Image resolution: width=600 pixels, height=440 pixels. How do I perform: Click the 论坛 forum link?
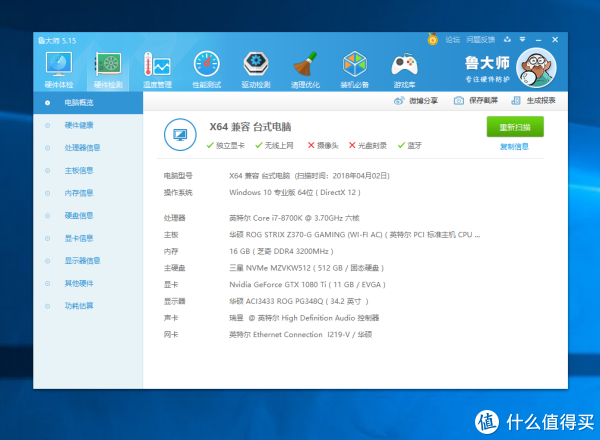pyautogui.click(x=452, y=39)
